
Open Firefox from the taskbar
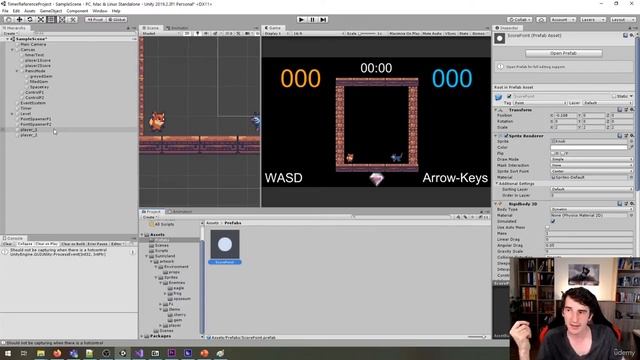click(x=57, y=353)
